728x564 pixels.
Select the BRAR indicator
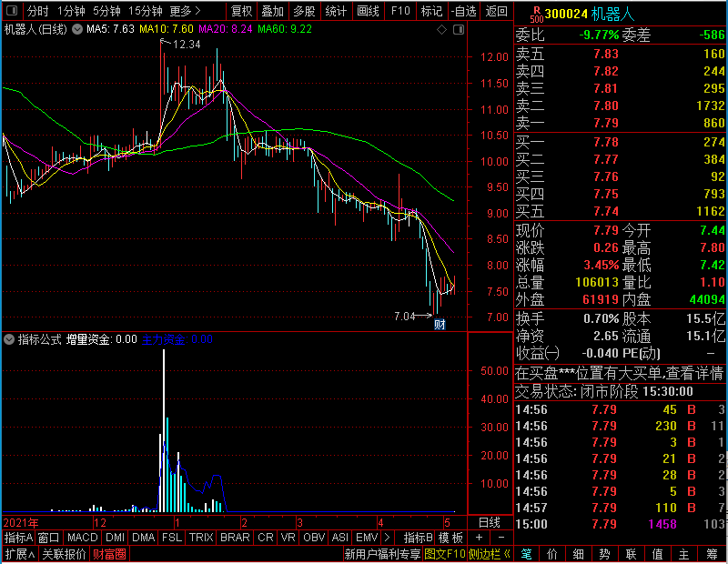235,538
